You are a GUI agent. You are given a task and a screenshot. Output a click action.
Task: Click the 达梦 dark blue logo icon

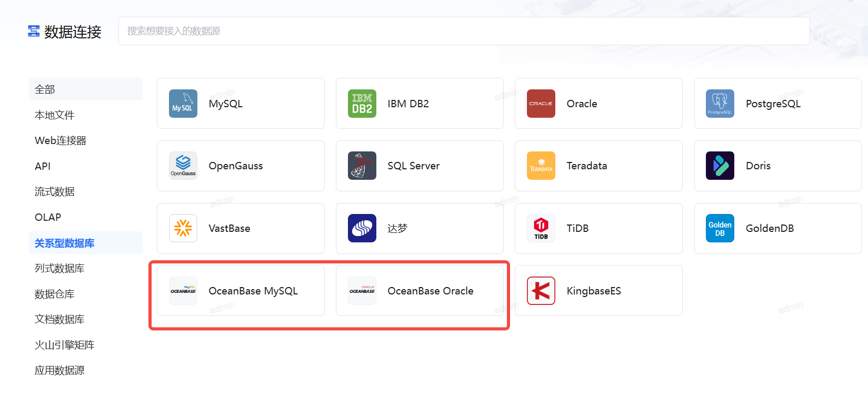pos(362,228)
